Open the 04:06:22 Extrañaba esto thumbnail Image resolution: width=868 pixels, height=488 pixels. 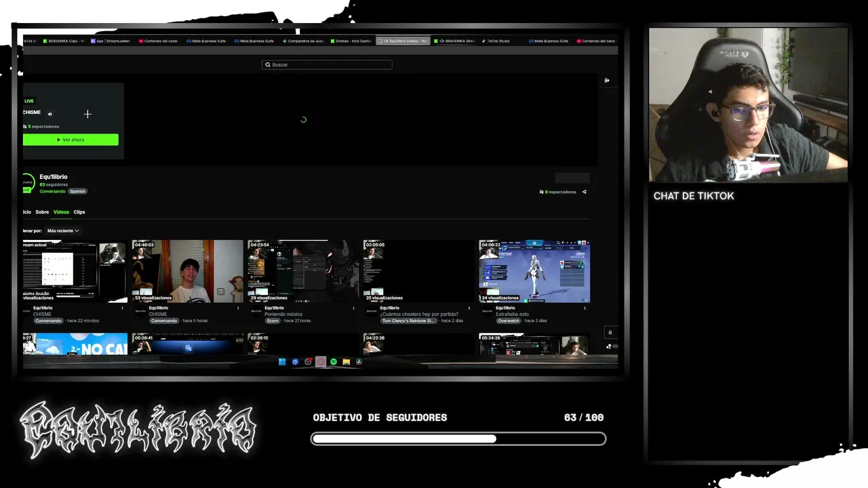(534, 271)
